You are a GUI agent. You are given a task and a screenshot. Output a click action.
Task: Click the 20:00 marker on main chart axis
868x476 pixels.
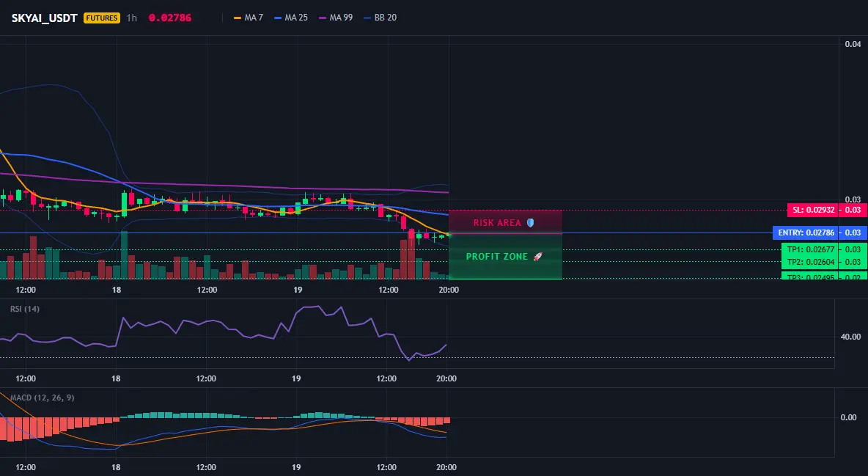click(x=449, y=290)
